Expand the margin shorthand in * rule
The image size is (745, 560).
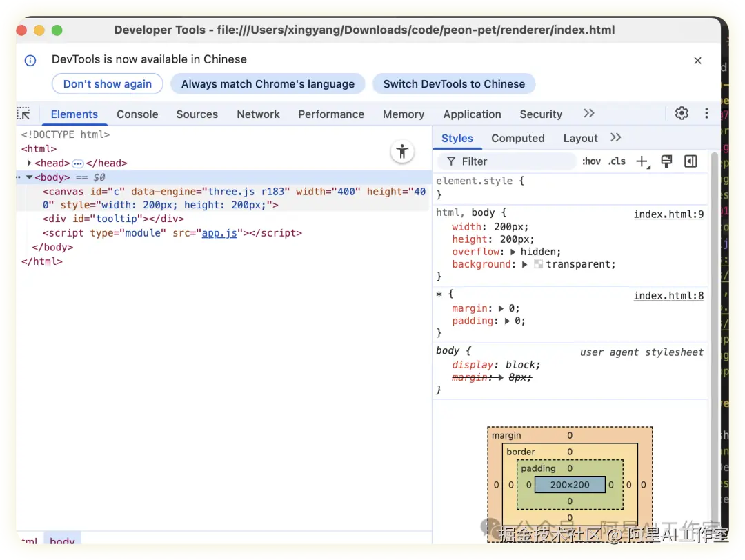[x=501, y=308]
